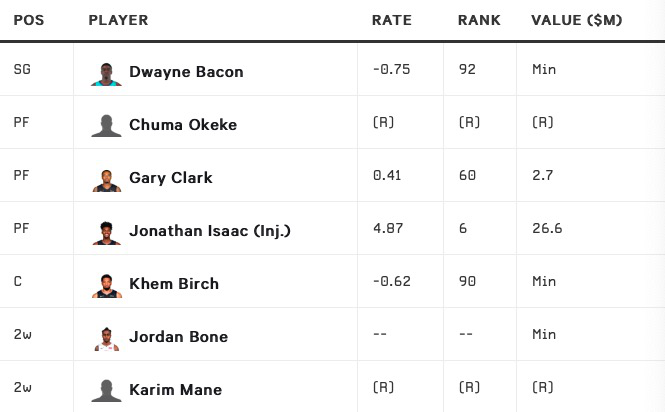
Task: Go to Khem Birch's player page
Action: click(173, 284)
